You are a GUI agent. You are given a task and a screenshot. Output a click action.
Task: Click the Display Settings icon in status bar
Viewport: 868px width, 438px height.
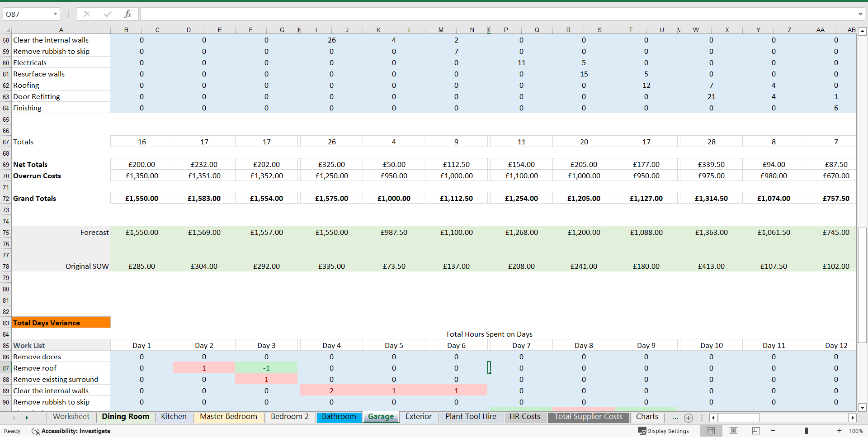point(642,431)
